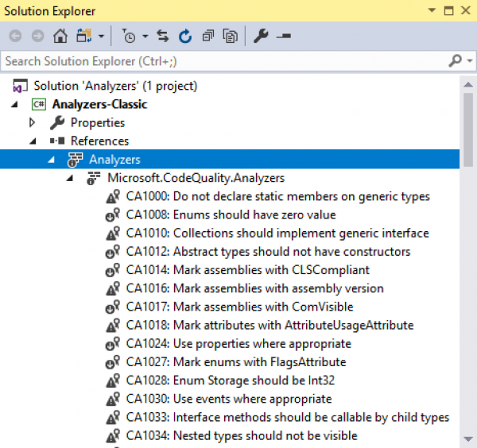Click the References node icon
Screen dimensions: 477x448
tap(57, 141)
